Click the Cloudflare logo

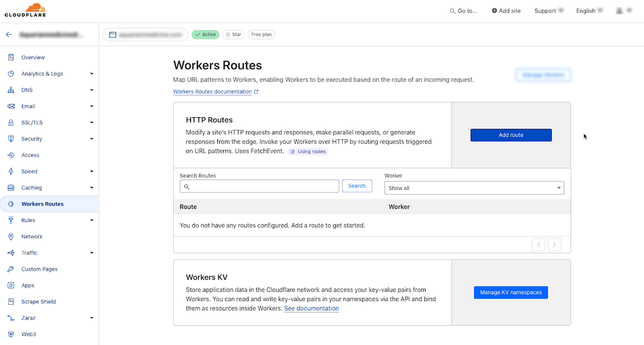[x=25, y=10]
